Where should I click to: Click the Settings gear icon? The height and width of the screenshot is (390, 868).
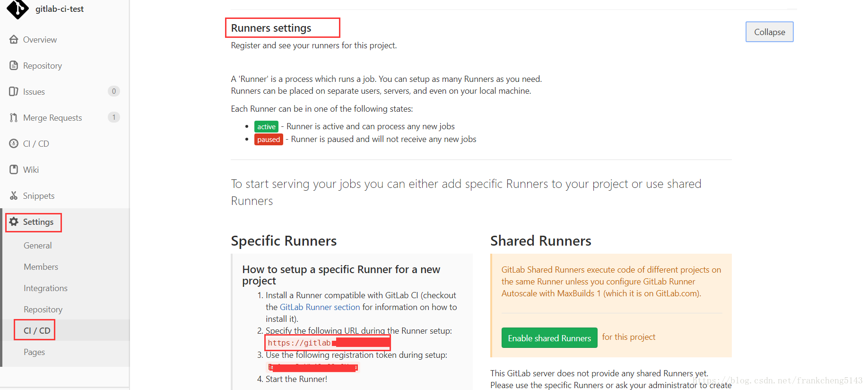point(14,222)
